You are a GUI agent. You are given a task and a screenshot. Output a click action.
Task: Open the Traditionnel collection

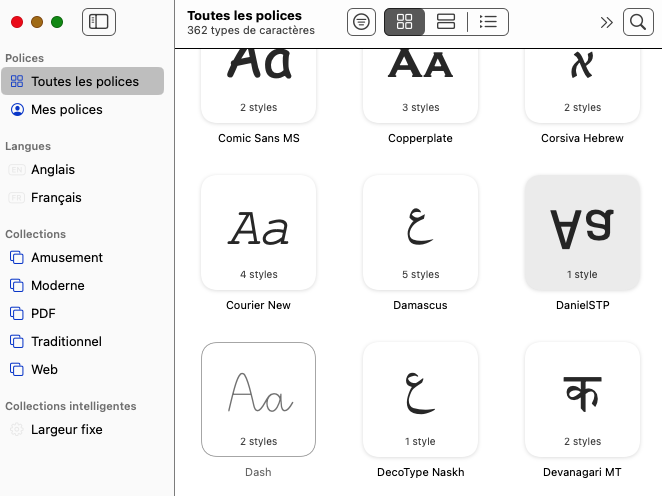point(66,341)
